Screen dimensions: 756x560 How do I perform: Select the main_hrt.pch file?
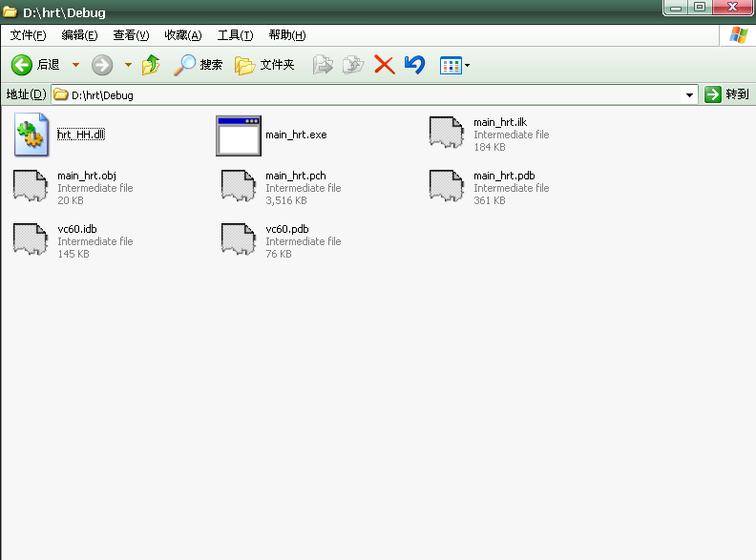pos(296,176)
